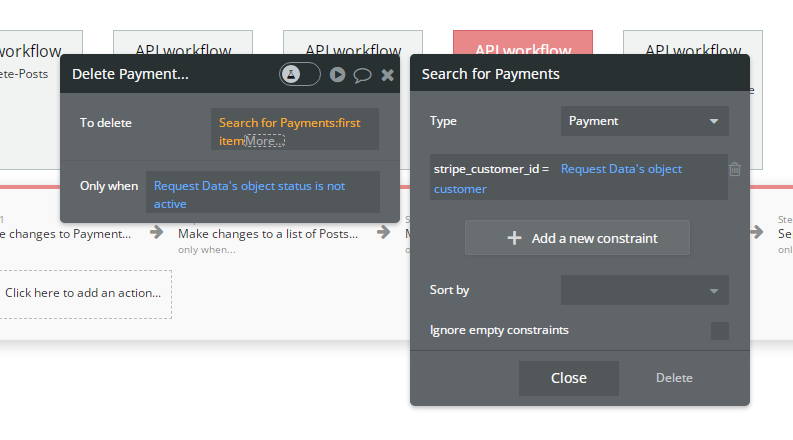Click the stripe_customer_id field name
This screenshot has height=440, width=793.
point(486,169)
